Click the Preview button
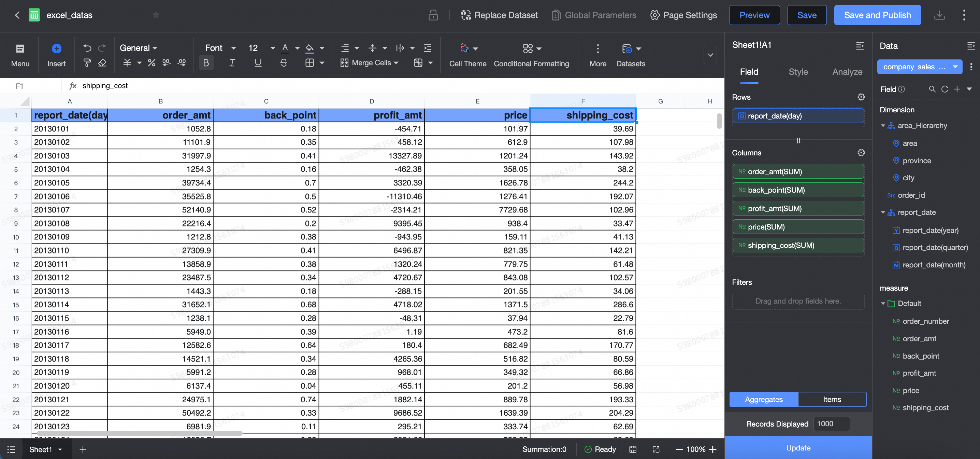The height and width of the screenshot is (459, 980). coord(754,15)
